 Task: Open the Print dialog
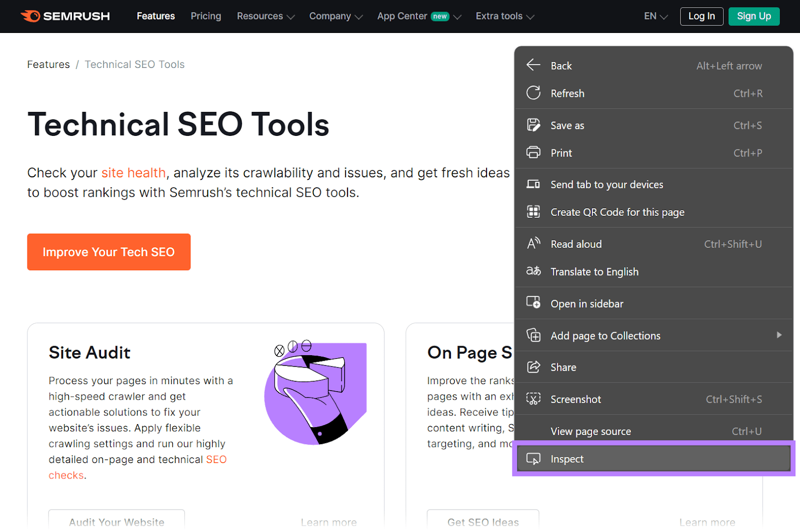coord(561,153)
